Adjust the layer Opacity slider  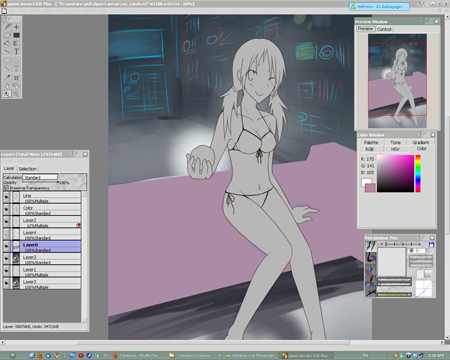[x=40, y=182]
